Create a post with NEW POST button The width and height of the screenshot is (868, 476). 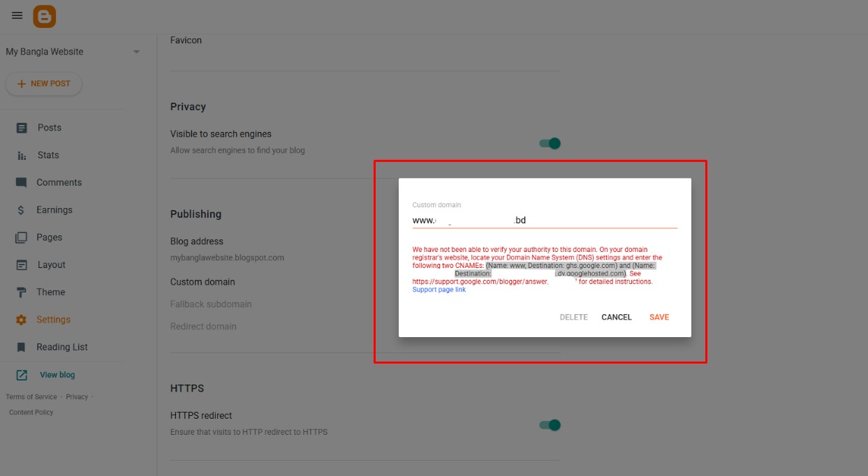tap(43, 84)
